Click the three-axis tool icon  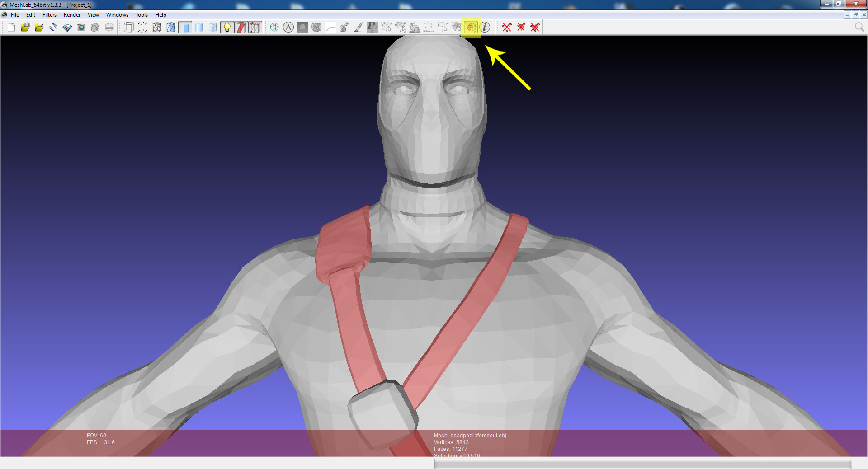tap(330, 28)
